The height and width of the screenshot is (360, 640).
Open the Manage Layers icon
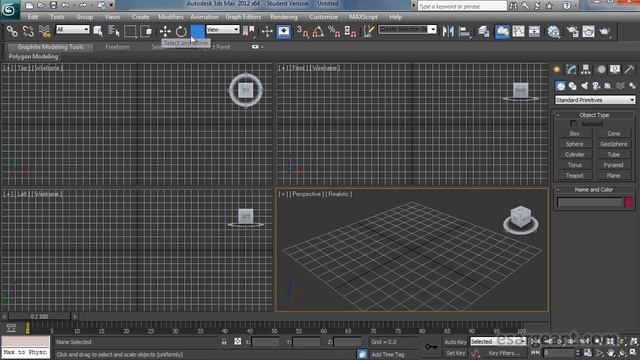tap(484, 31)
